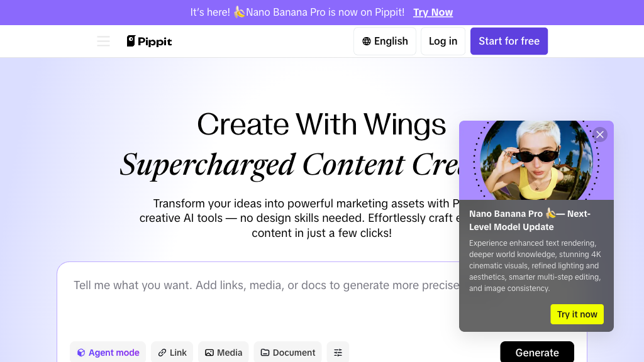
Task: Click the Log in button
Action: coord(443,41)
